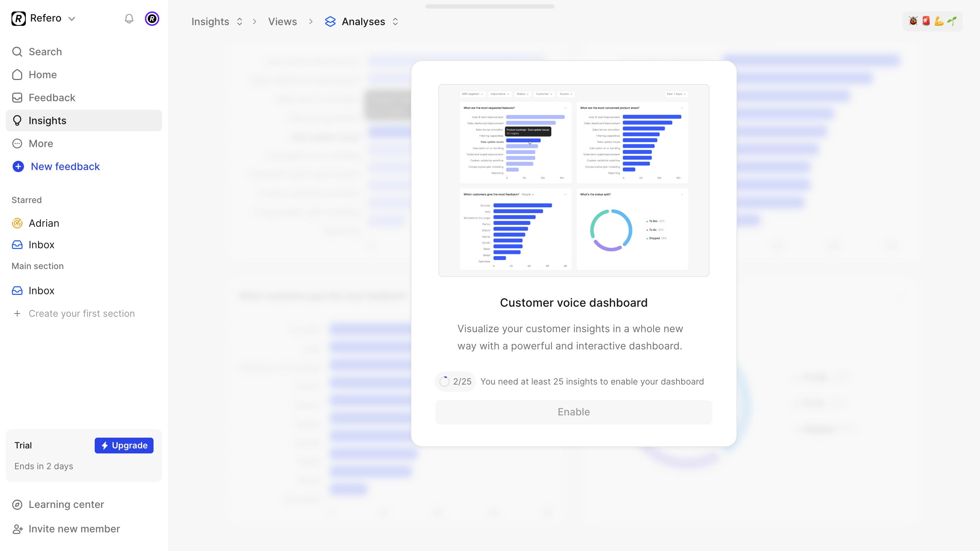Viewport: 980px width, 551px height.
Task: Click the bug emoji icon
Action: [913, 21]
